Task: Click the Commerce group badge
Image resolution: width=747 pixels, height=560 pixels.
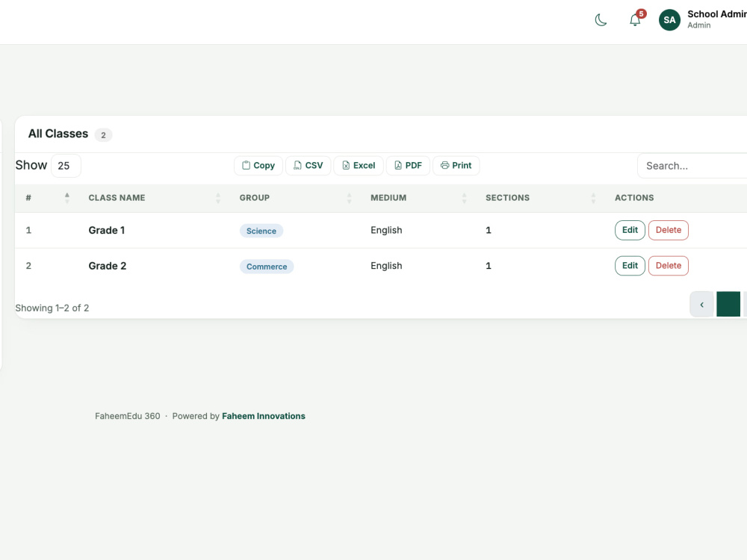Action: [267, 267]
